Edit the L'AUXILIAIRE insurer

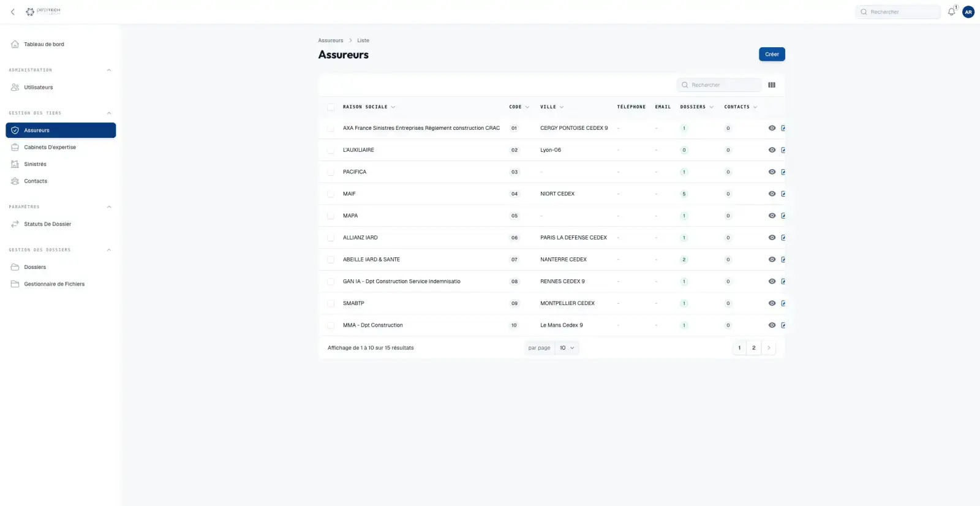pyautogui.click(x=783, y=150)
